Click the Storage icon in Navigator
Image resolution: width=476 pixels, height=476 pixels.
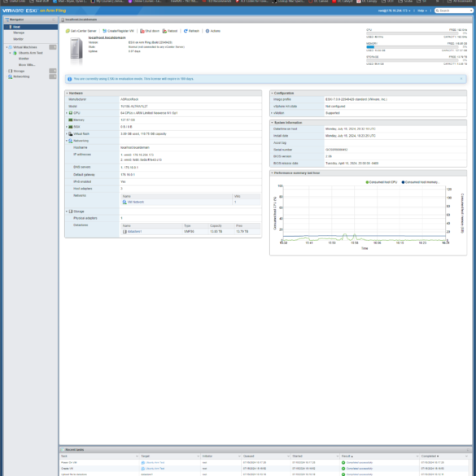point(11,71)
